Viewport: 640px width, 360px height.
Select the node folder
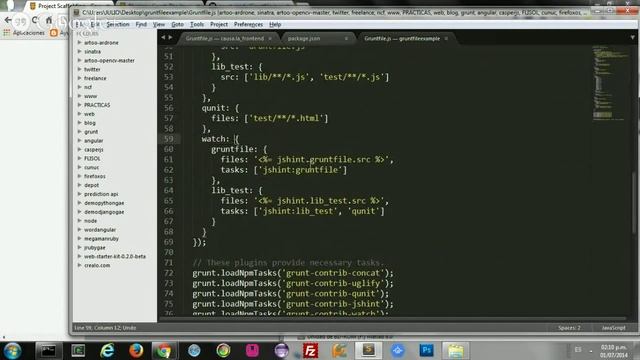click(x=90, y=221)
